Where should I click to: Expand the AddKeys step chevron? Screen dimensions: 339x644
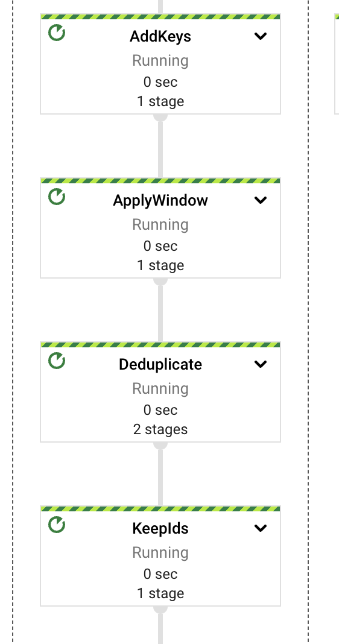click(x=261, y=36)
